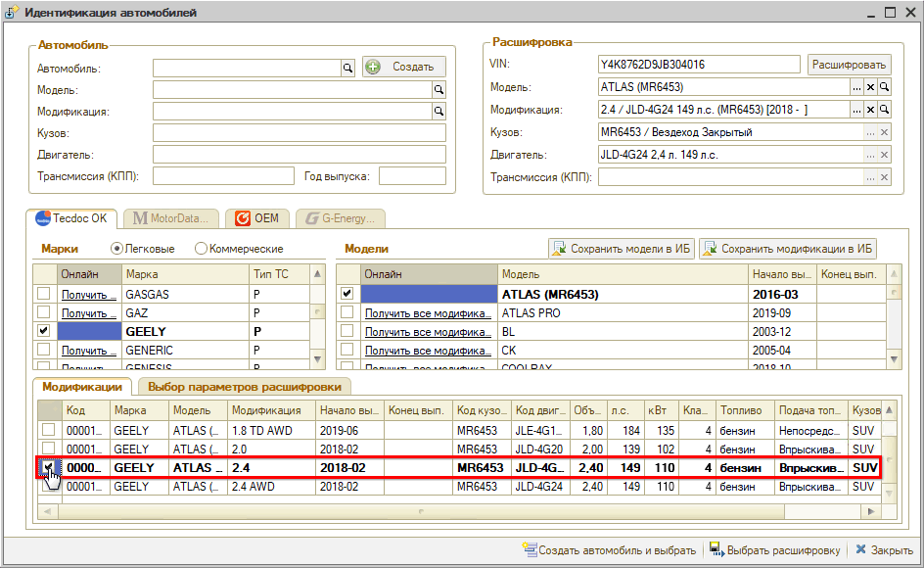This screenshot has width=924, height=568.
Task: Click Создать автомобиль и выбрать
Action: pos(610,549)
